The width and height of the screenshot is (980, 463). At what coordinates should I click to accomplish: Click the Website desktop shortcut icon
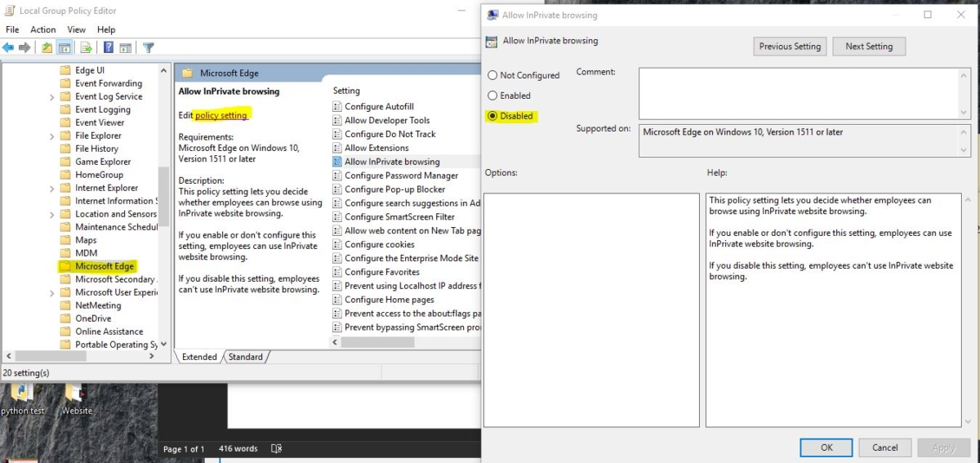click(74, 394)
